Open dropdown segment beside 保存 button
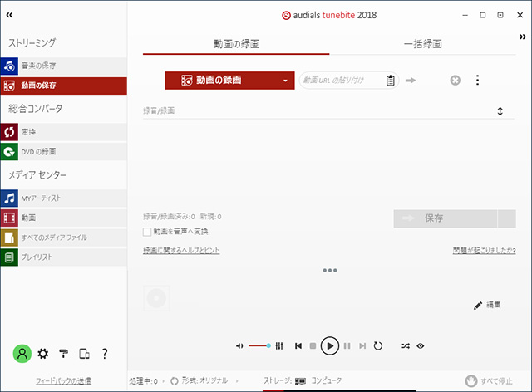The image size is (532, 392). coord(507,218)
